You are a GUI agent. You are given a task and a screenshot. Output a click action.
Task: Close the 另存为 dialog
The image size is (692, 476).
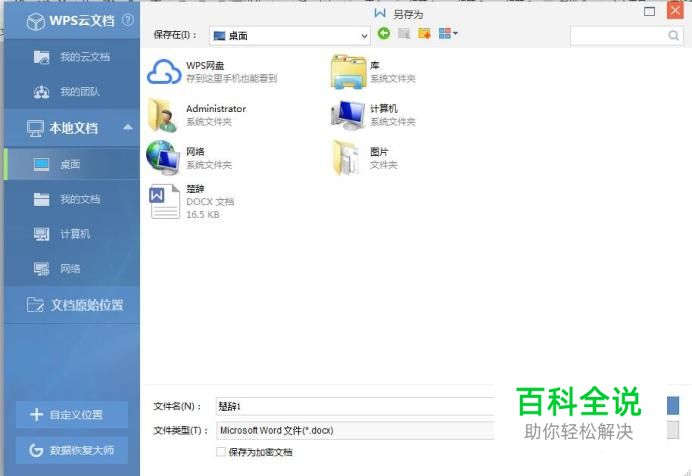[x=675, y=11]
